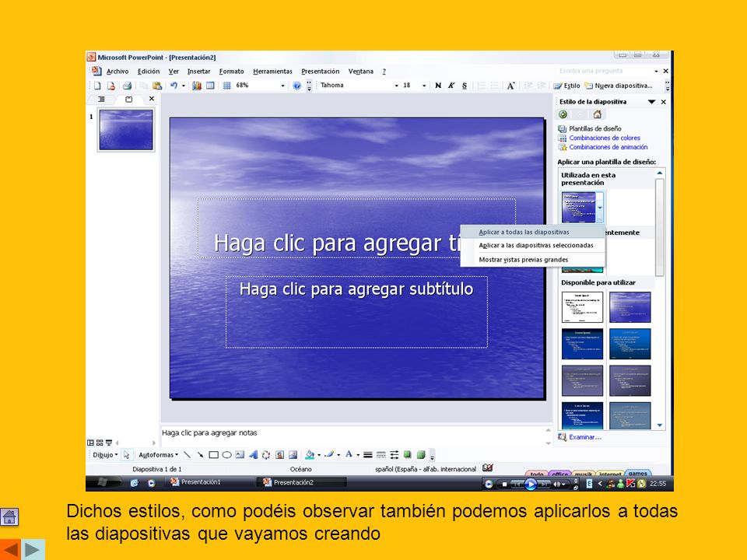Select the Line drawing tool
Viewport: 747px width, 560px height.
(187, 455)
